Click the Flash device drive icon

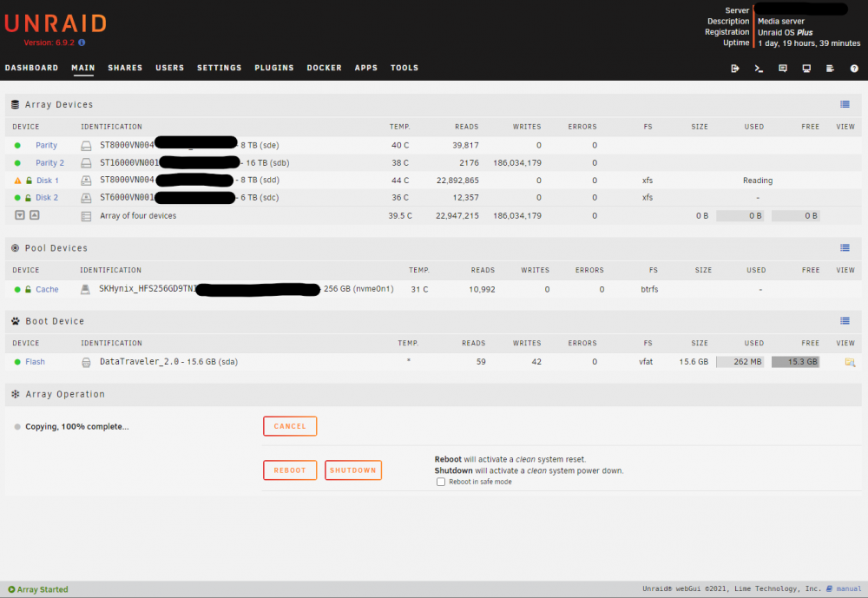86,362
